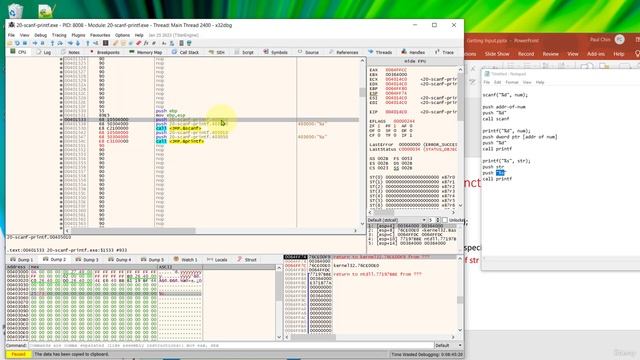Select the Locals tab

(217, 260)
